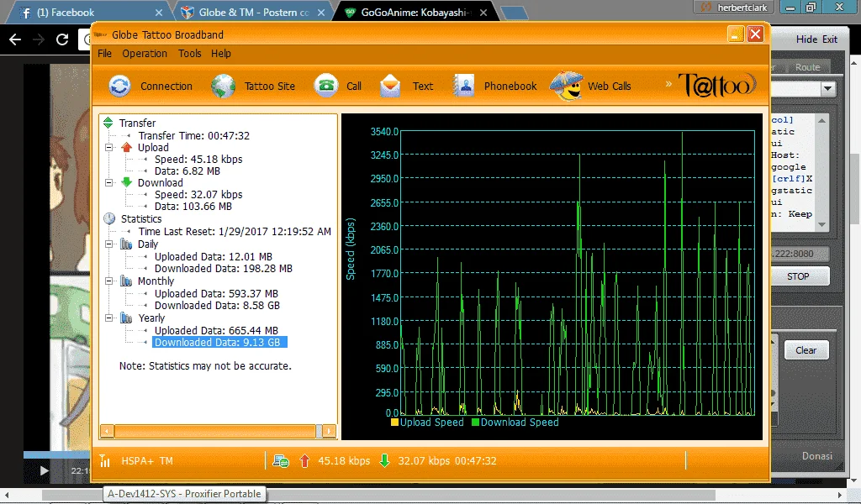The image size is (861, 504).
Task: Collapse the Yearly statistics node
Action: [108, 318]
